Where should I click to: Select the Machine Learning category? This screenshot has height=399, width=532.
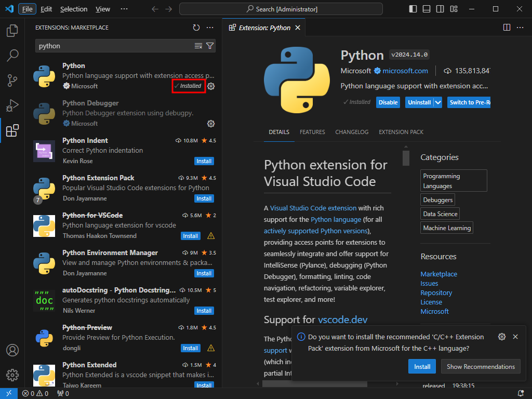pyautogui.click(x=447, y=228)
